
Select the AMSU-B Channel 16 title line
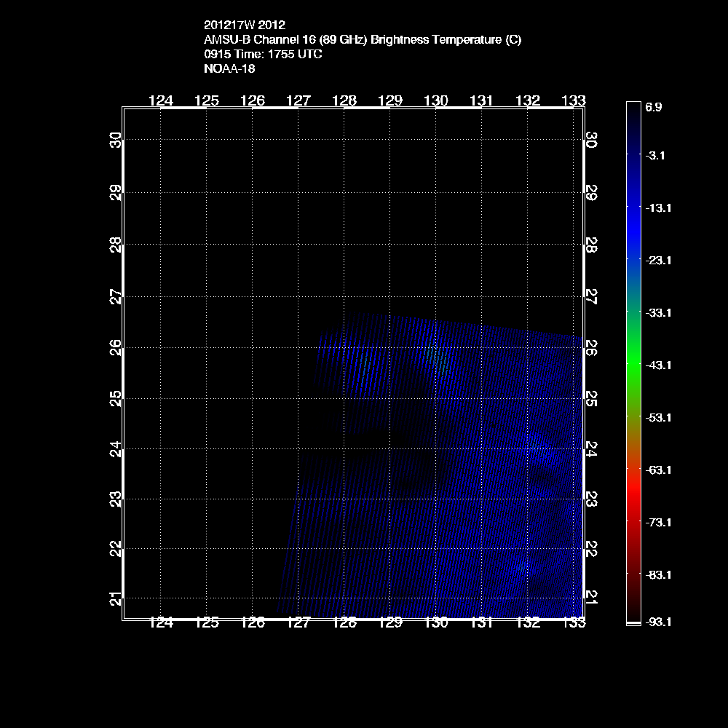pos(363,40)
